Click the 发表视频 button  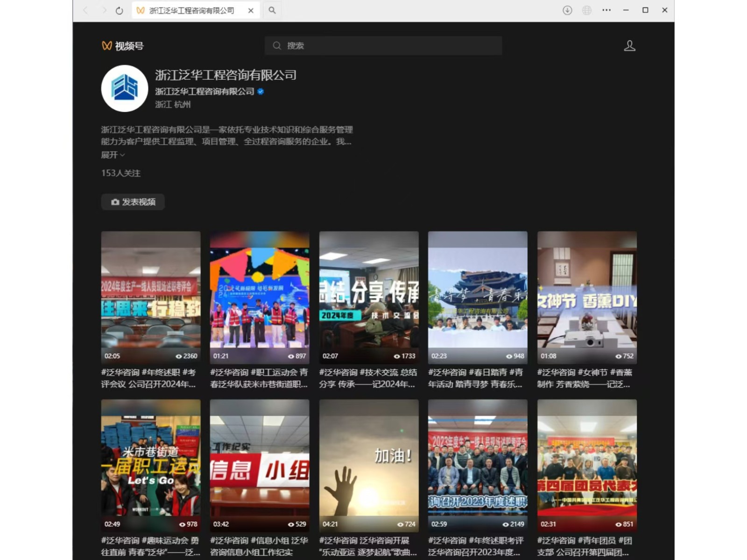[133, 202]
